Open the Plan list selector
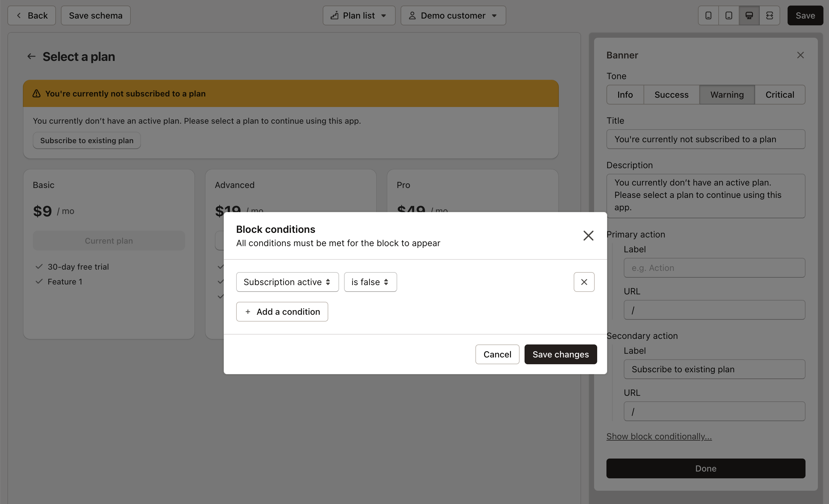 click(359, 15)
